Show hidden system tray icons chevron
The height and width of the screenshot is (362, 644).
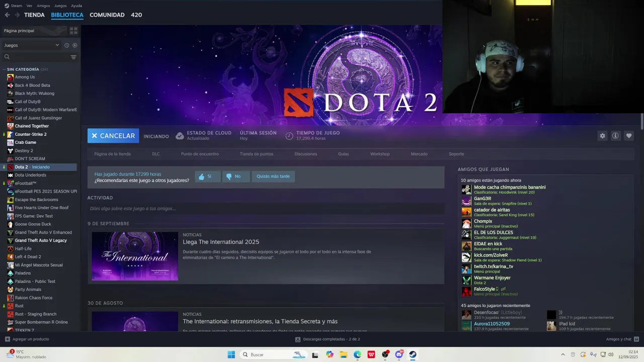(x=563, y=354)
